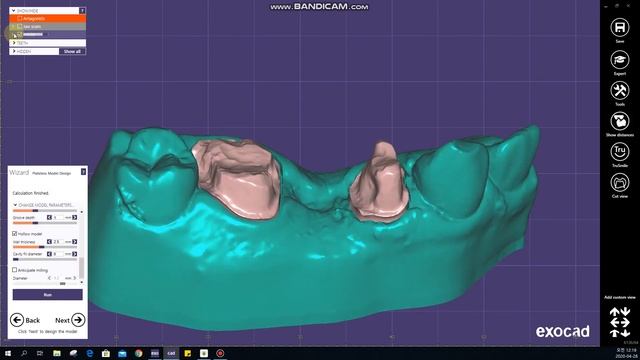This screenshot has width=640, height=360.
Task: Click the exocad cad taskbar icon
Action: 171,353
